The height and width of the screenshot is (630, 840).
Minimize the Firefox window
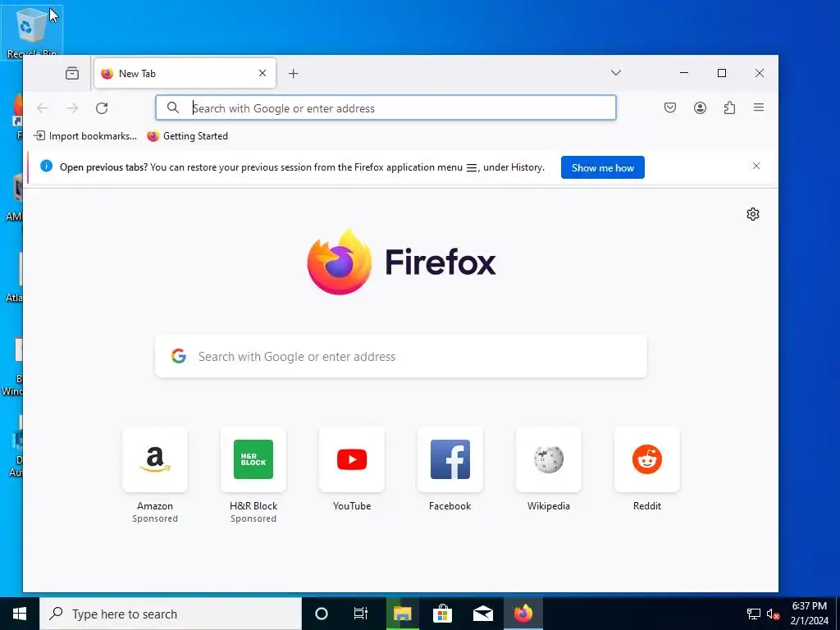(x=683, y=73)
